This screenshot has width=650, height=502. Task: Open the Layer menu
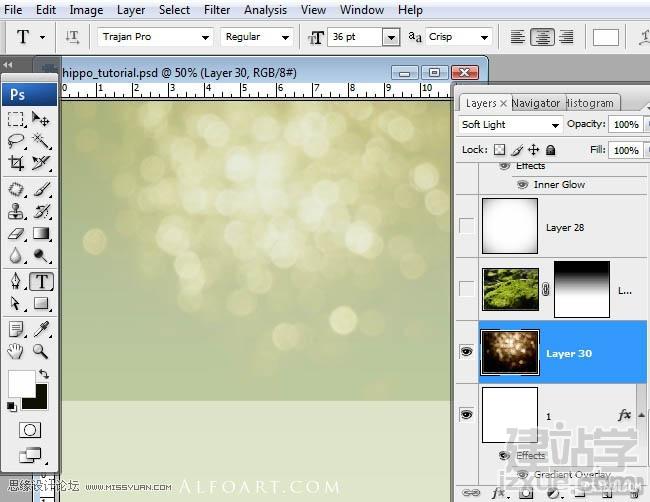[131, 10]
